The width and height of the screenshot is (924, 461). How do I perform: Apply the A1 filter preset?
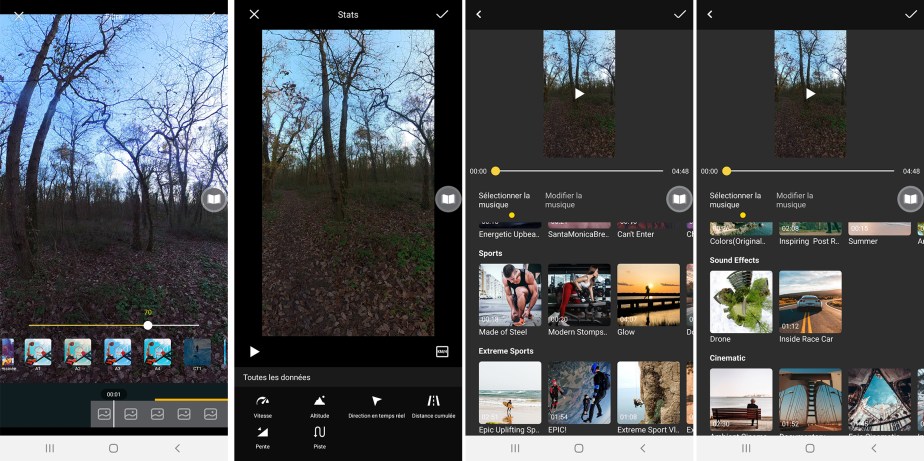coord(38,355)
